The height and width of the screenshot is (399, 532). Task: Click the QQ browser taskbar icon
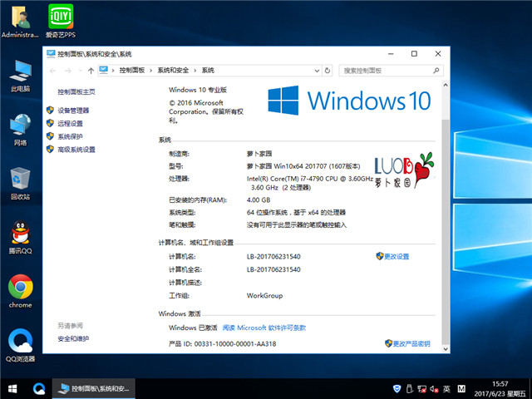pyautogui.click(x=39, y=389)
